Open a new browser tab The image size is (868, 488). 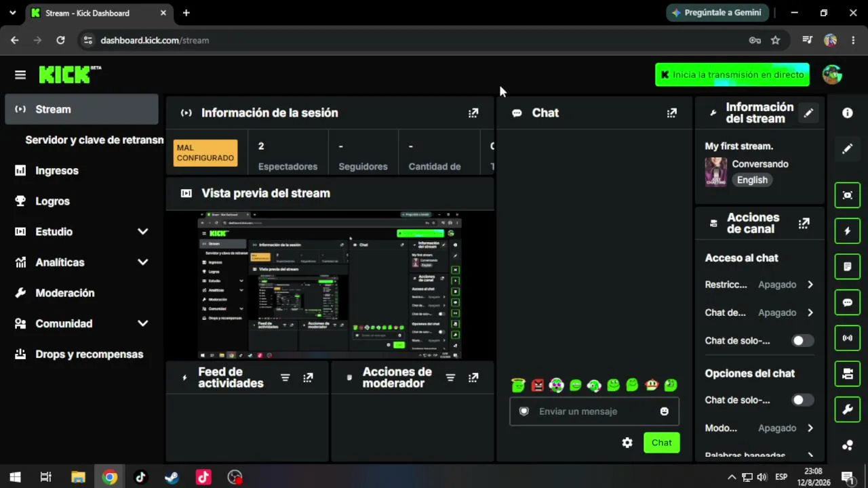click(186, 13)
